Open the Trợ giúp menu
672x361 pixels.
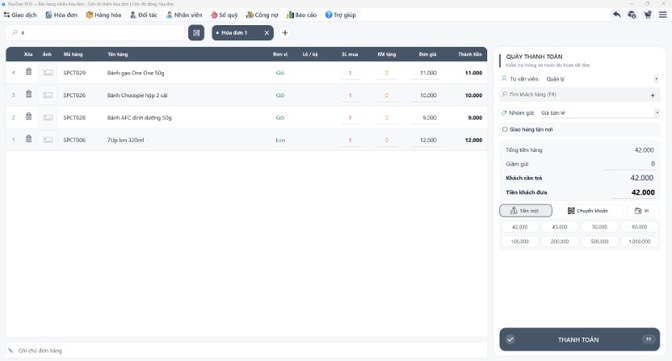click(340, 15)
